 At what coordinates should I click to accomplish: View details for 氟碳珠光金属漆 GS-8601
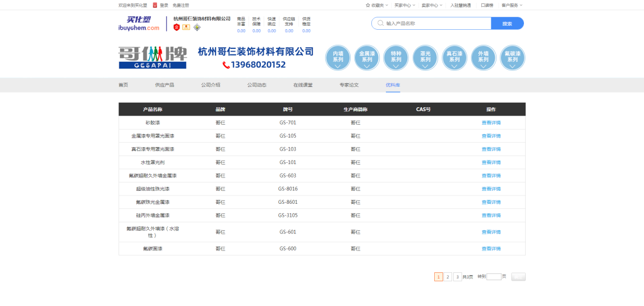tap(491, 202)
